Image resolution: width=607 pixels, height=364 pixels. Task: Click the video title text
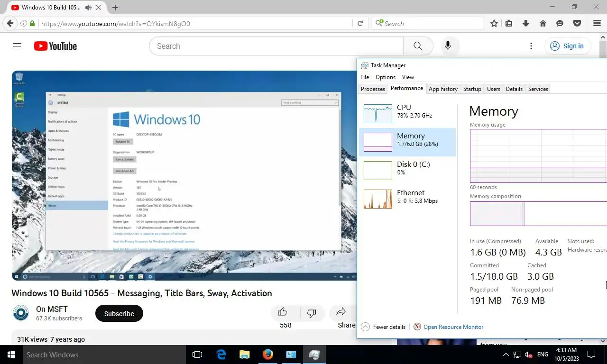pos(142,293)
